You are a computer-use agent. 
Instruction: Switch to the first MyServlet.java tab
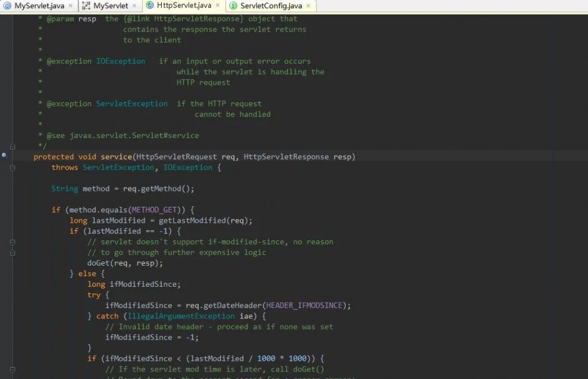[x=38, y=5]
